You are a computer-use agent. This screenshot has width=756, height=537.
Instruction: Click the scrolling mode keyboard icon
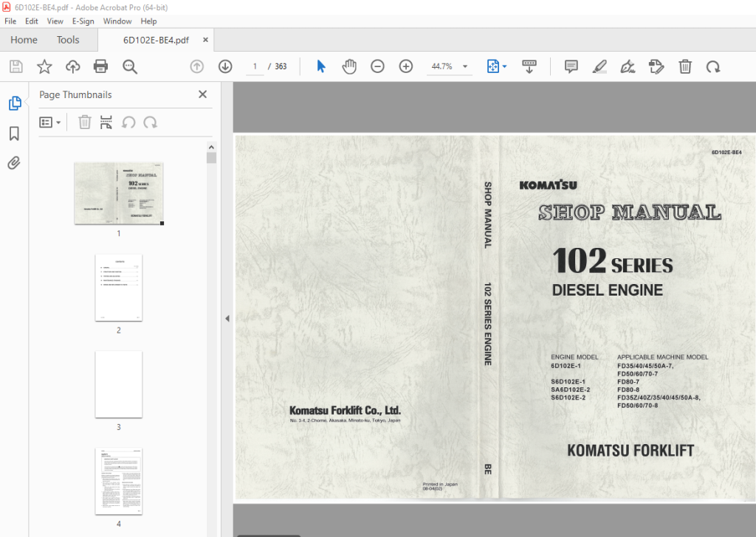click(x=529, y=66)
